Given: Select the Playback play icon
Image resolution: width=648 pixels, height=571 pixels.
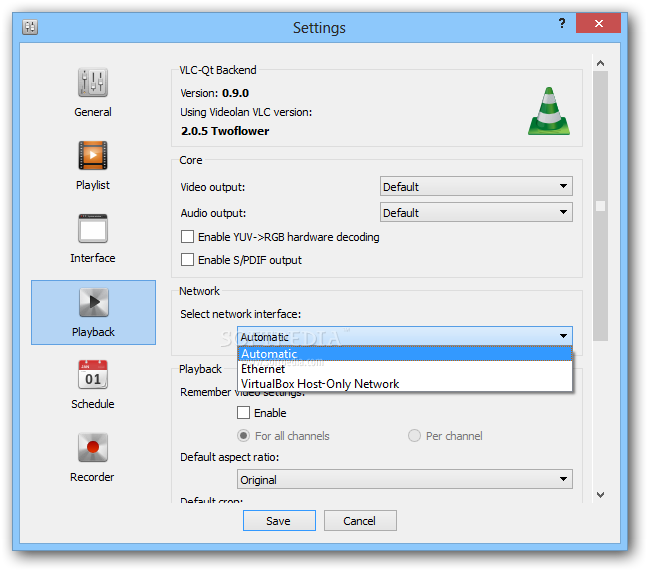Looking at the screenshot, I should pyautogui.click(x=94, y=302).
